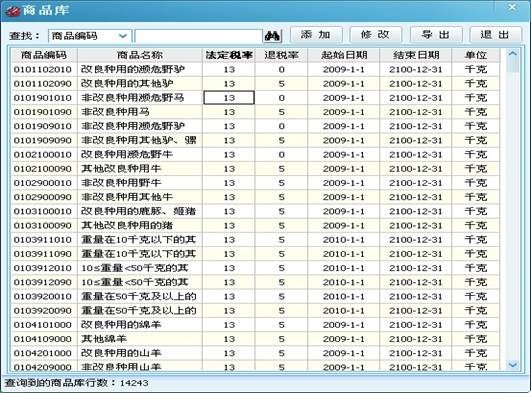The image size is (531, 393).
Task: Click the 结束日期 column header
Action: 416,55
